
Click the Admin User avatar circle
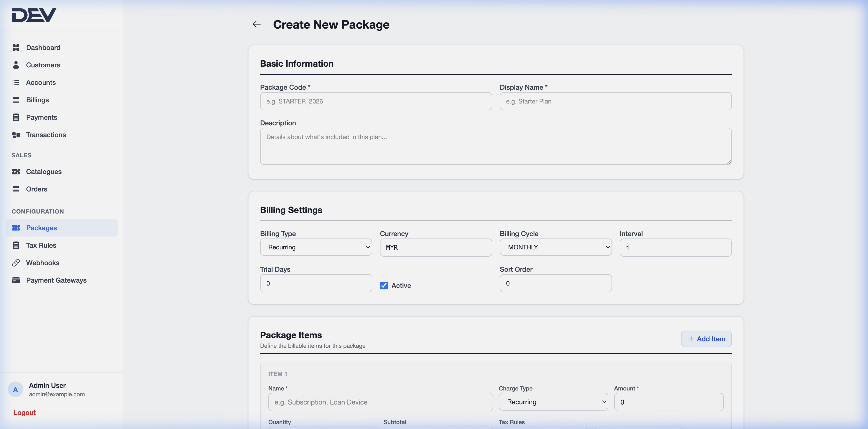15,389
